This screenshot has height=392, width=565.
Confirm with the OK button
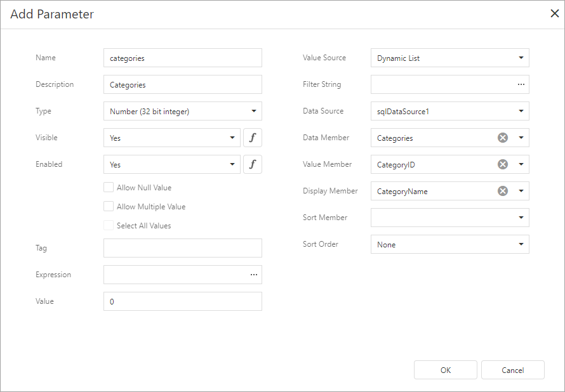pyautogui.click(x=445, y=370)
